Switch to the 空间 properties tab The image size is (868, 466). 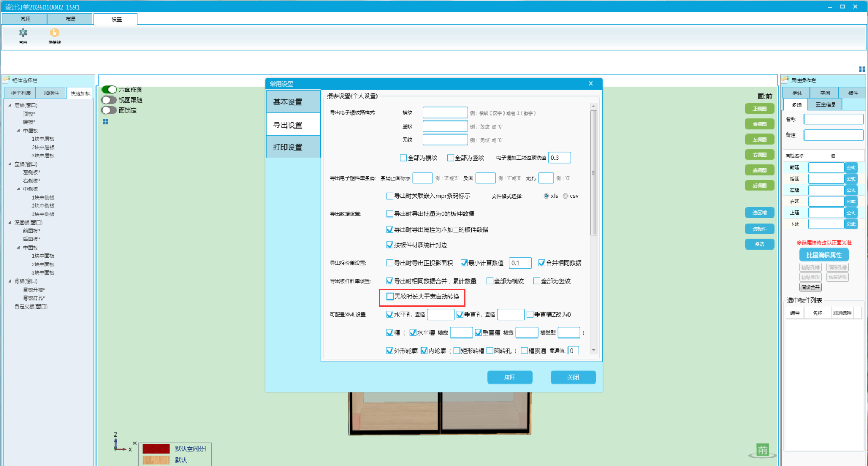click(x=825, y=93)
